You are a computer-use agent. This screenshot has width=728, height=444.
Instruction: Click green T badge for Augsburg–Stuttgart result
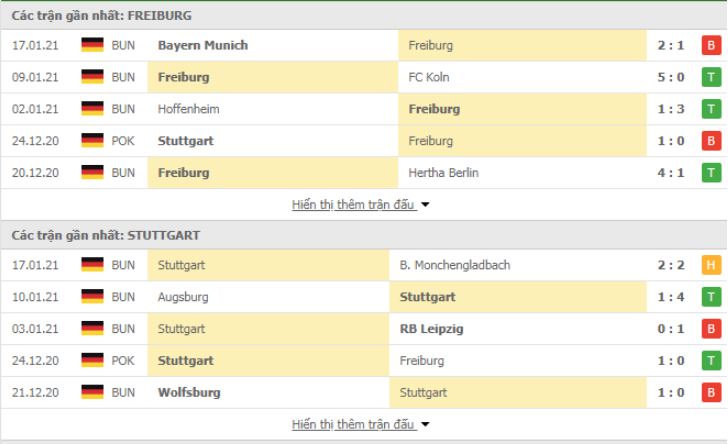[711, 297]
